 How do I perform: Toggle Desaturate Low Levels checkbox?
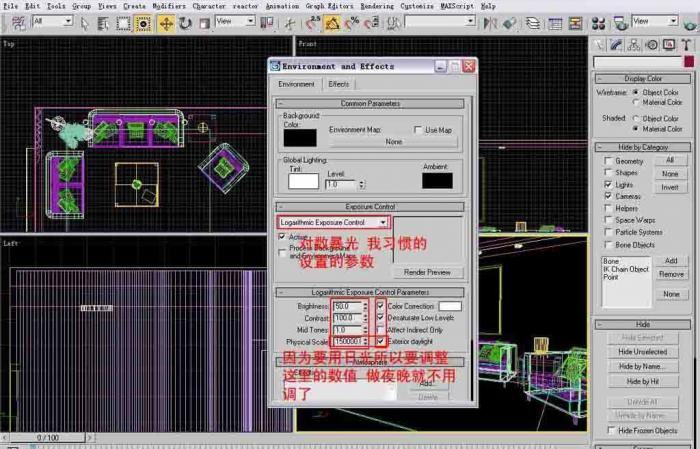click(380, 317)
